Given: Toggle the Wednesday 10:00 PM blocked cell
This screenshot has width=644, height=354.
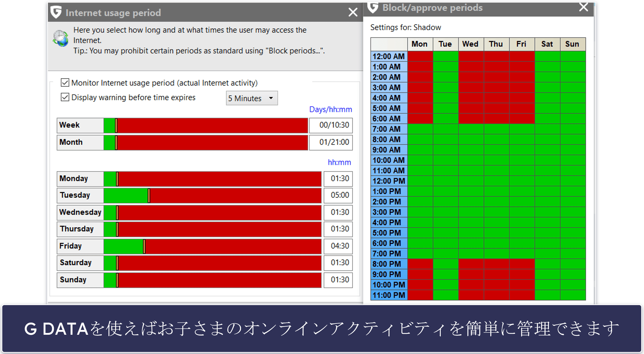Looking at the screenshot, I should pyautogui.click(x=471, y=285).
